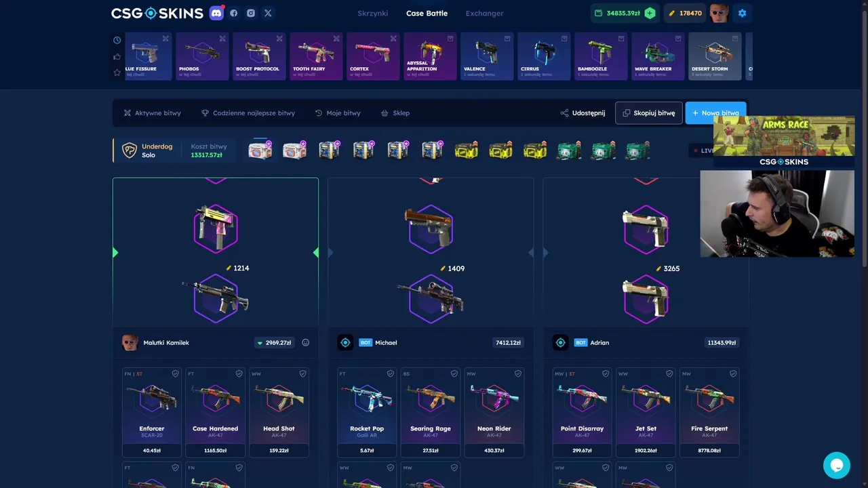Viewport: 868px width, 488px height.
Task: Open the Exchanger menu
Action: click(x=484, y=13)
